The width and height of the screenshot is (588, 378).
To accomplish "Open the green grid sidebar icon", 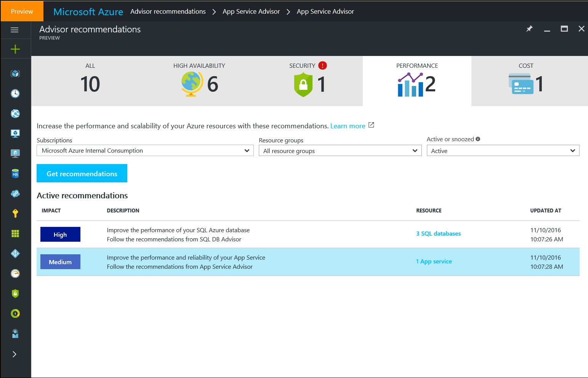I will tap(15, 233).
